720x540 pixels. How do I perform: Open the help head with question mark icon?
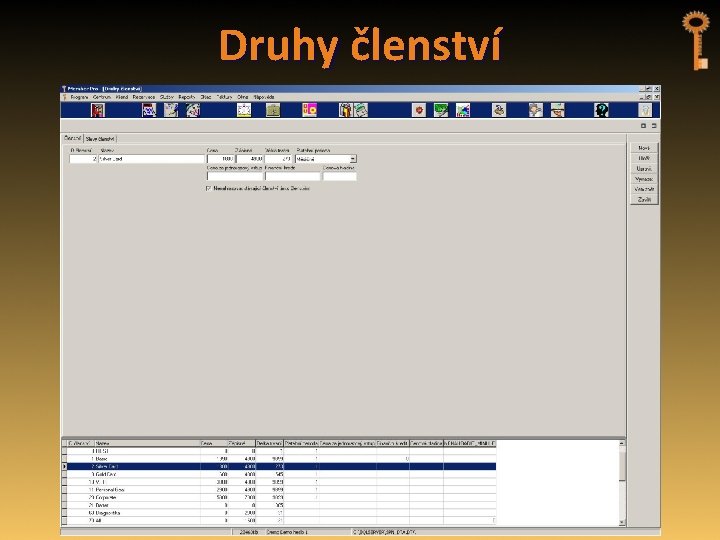[602, 110]
